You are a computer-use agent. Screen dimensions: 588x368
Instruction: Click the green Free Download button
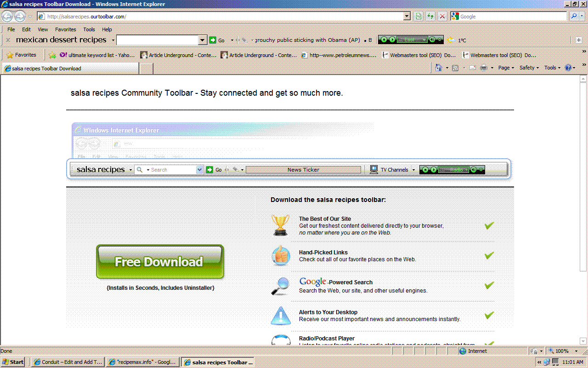click(160, 262)
